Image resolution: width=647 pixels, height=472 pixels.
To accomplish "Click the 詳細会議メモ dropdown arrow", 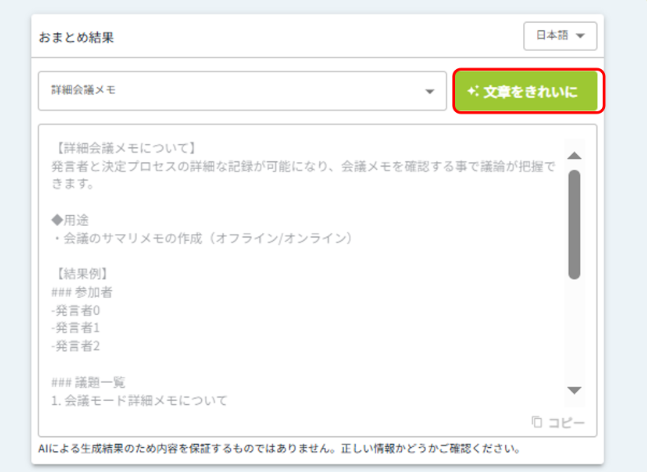I will [429, 91].
